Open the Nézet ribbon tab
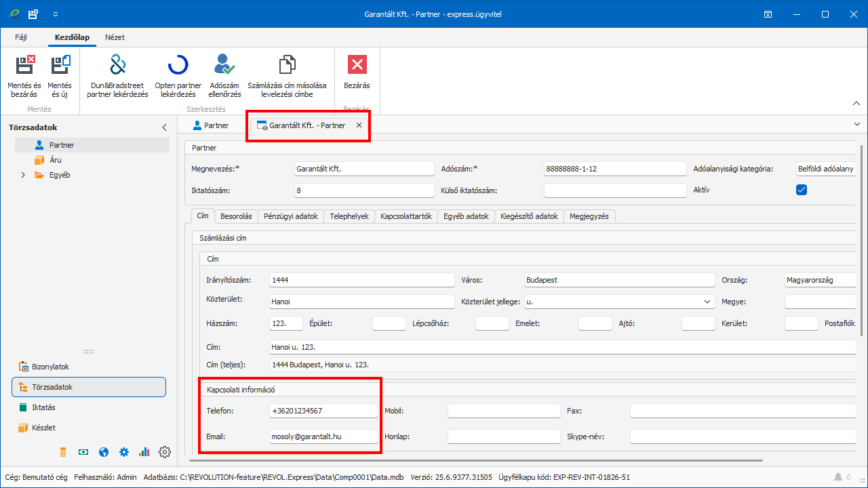The width and height of the screenshot is (868, 488). tap(115, 37)
